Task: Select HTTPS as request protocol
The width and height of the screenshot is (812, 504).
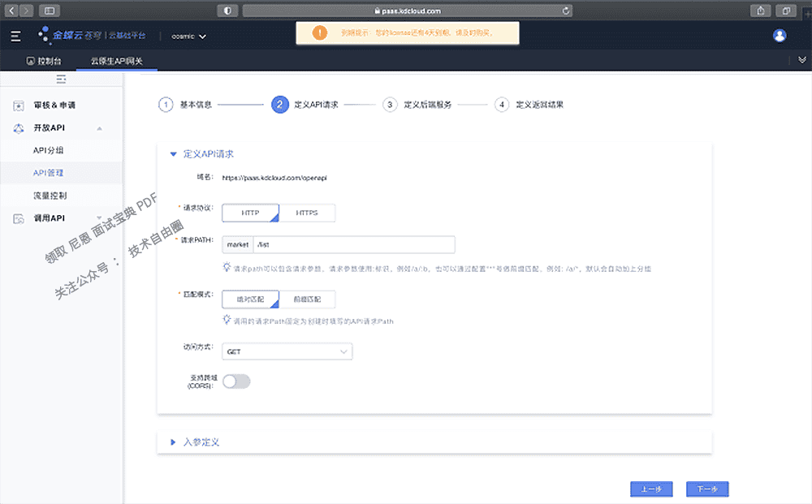Action: tap(308, 212)
